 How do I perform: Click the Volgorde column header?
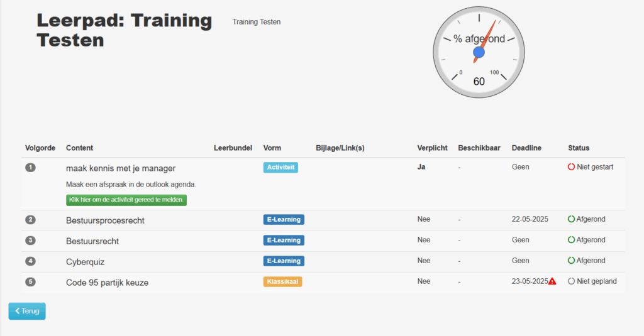(x=40, y=148)
